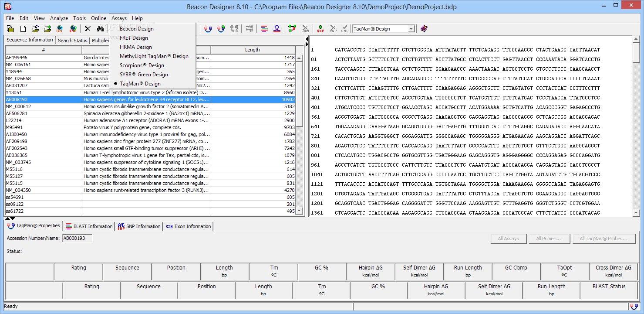The height and width of the screenshot is (314, 644).
Task: Select TaqMan® Design in the Assays menu
Action: (x=140, y=84)
